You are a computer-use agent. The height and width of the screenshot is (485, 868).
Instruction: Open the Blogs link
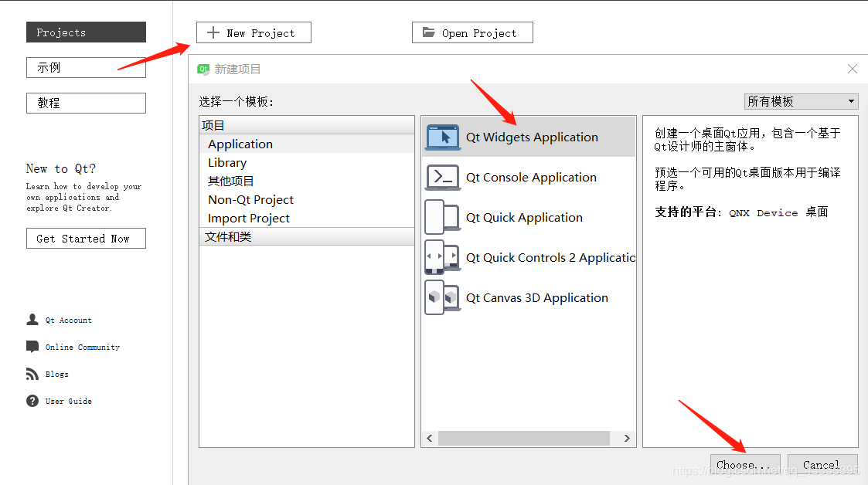click(x=57, y=375)
